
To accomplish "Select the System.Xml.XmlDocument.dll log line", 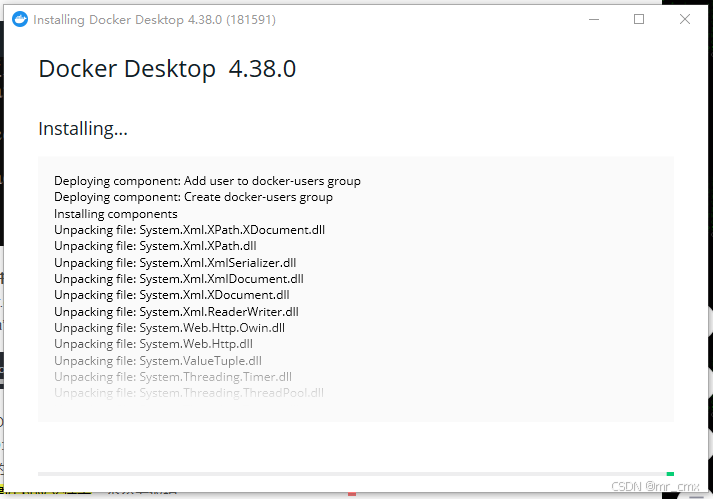I will click(179, 279).
